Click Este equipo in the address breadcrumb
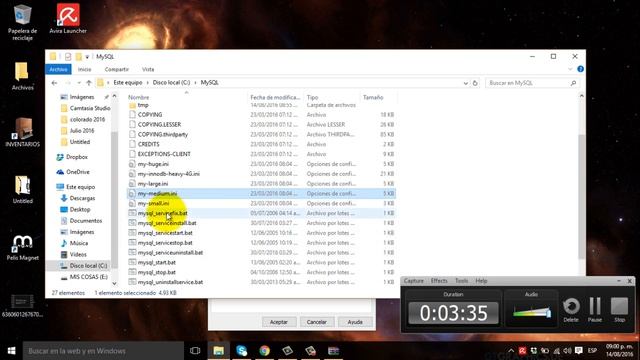Screen dimensions: 640x360 [x=128, y=82]
